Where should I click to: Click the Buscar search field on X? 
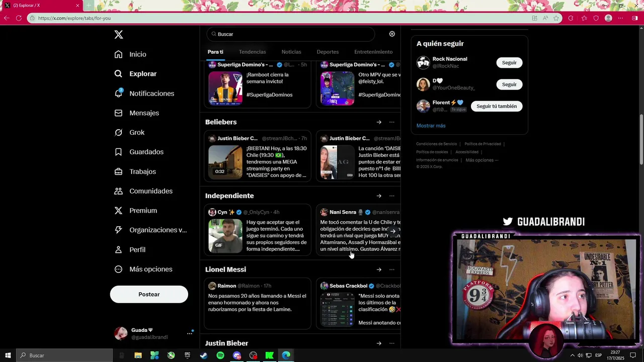[x=291, y=34]
